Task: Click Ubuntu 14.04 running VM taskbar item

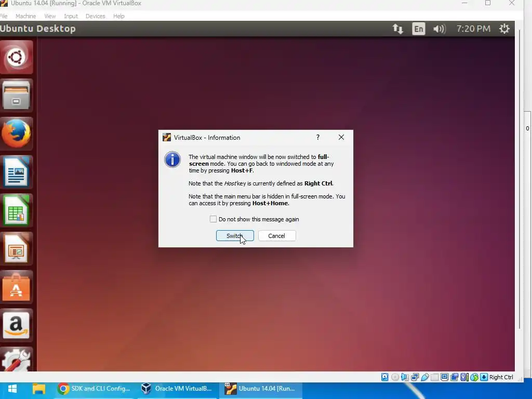Action: (x=261, y=389)
